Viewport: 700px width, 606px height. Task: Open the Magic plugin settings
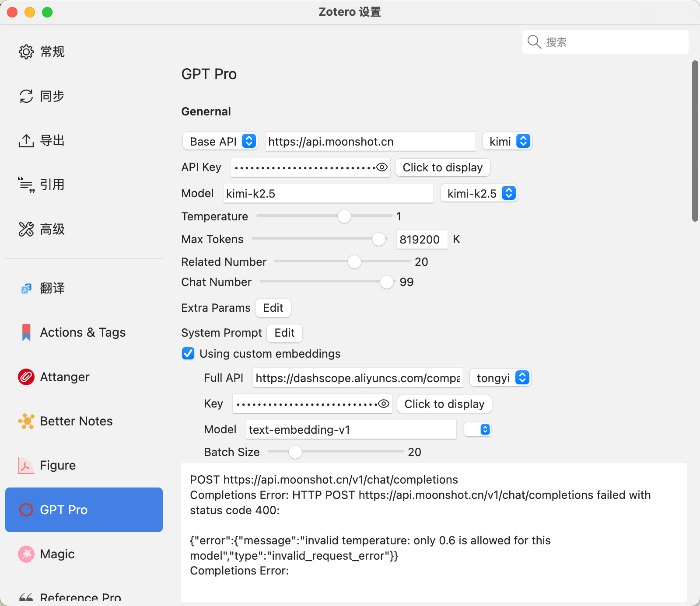(x=84, y=554)
